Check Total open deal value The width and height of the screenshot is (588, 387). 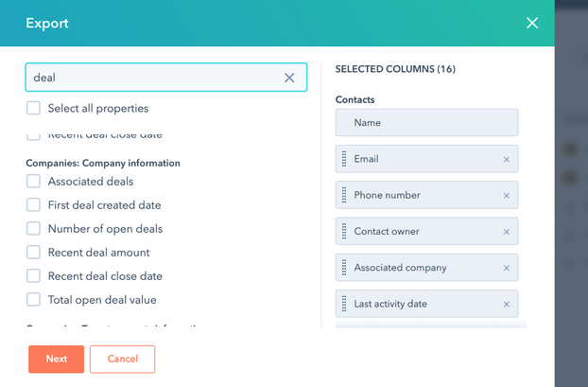point(33,300)
